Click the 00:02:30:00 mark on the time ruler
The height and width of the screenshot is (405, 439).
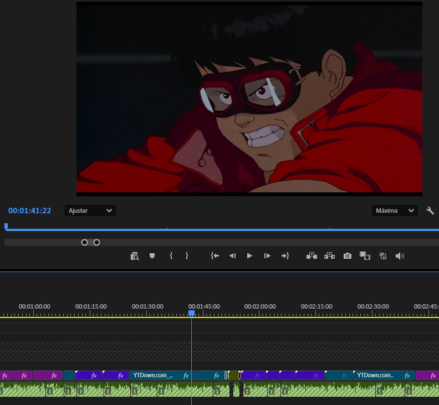click(x=373, y=306)
